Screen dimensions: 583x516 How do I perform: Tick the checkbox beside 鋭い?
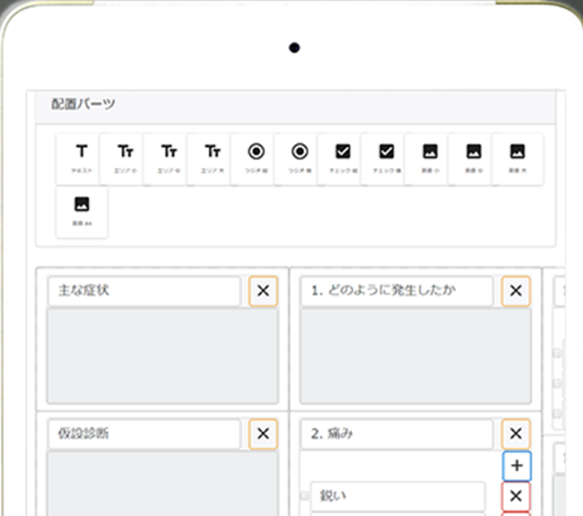pos(304,496)
